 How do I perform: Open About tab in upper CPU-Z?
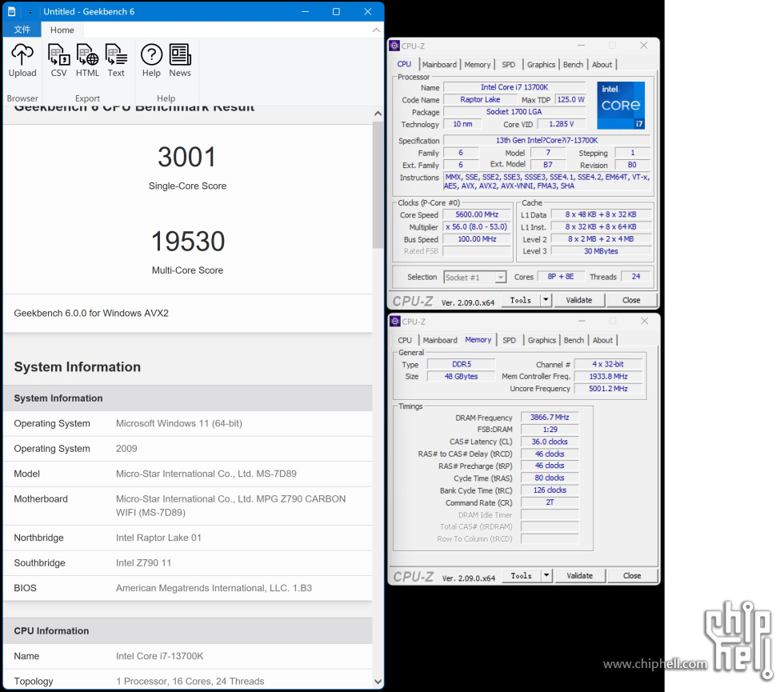[602, 65]
